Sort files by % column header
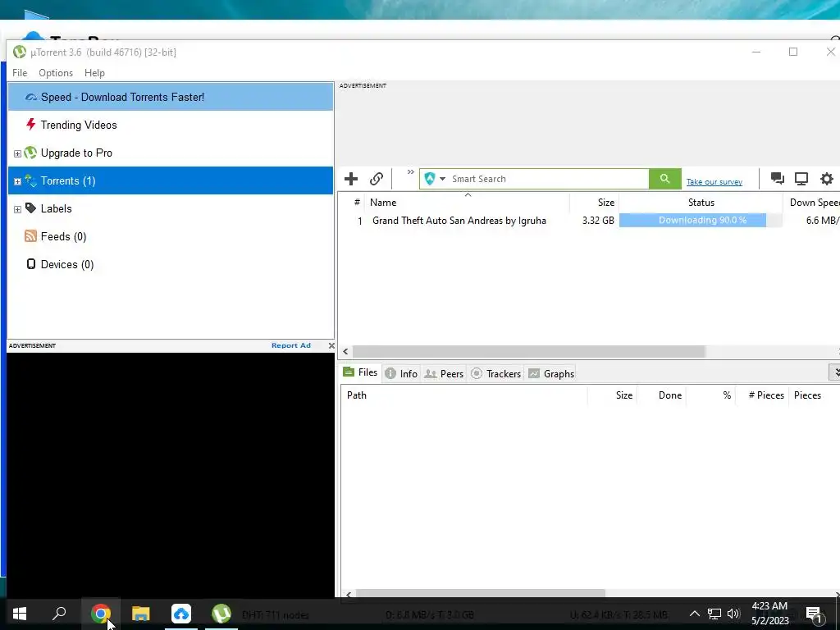This screenshot has height=630, width=840. click(x=711, y=395)
